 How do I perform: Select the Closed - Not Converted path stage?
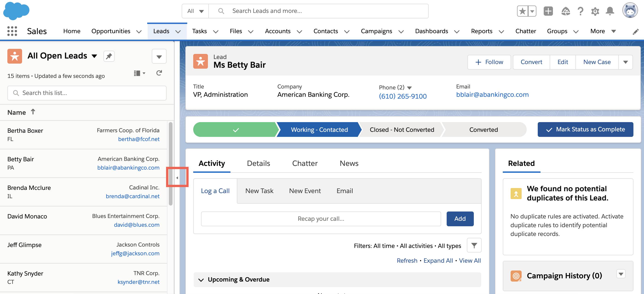(x=402, y=130)
